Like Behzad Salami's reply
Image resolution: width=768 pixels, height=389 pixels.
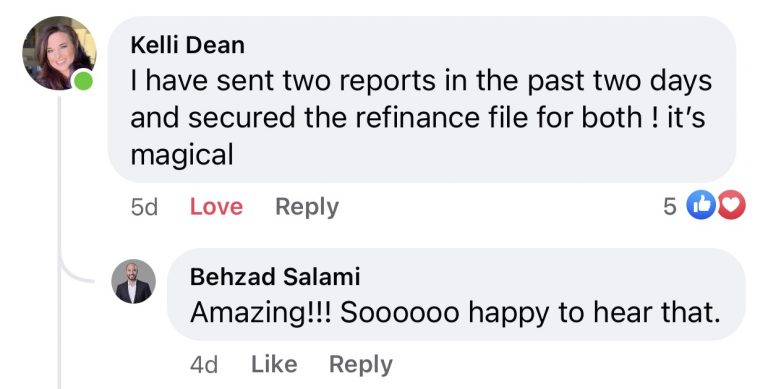point(274,365)
